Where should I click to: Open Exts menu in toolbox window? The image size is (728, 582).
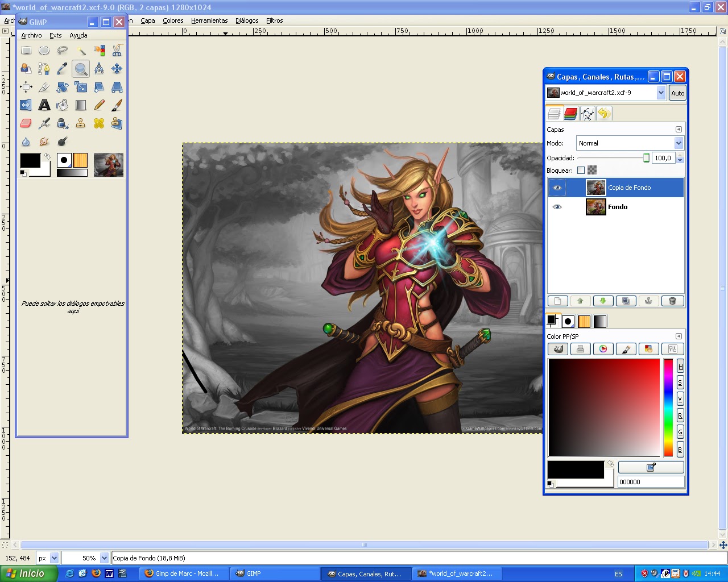click(55, 35)
